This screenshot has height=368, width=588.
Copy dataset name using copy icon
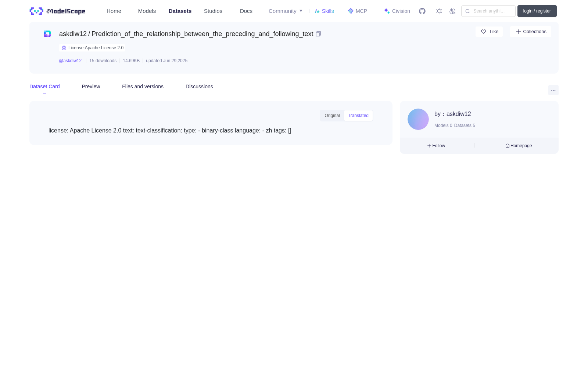point(318,34)
